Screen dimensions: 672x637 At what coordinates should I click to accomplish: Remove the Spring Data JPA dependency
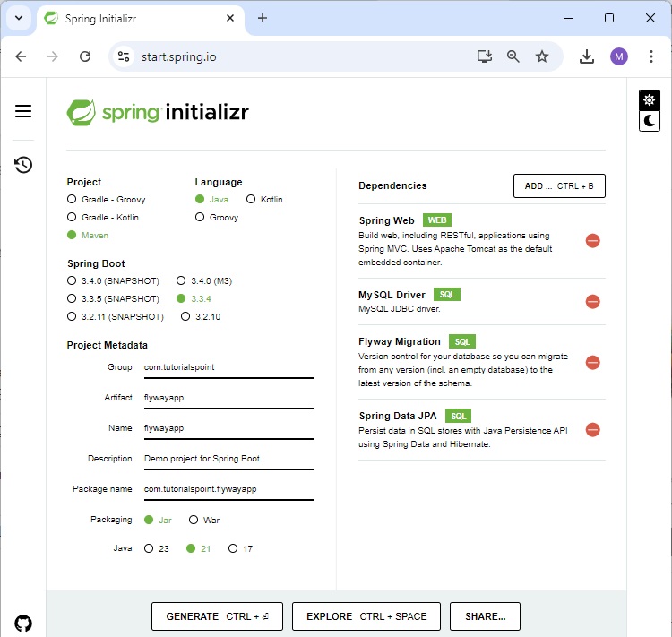(592, 429)
